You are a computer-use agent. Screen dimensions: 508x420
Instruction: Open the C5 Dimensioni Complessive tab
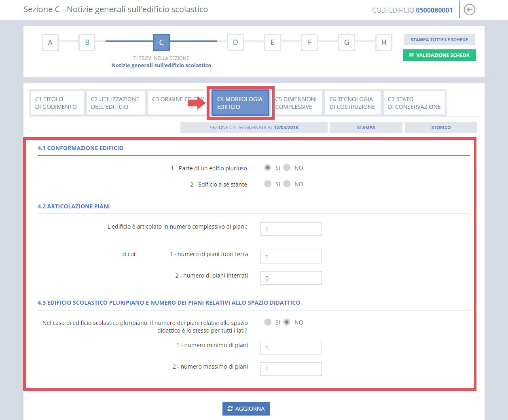pyautogui.click(x=296, y=103)
